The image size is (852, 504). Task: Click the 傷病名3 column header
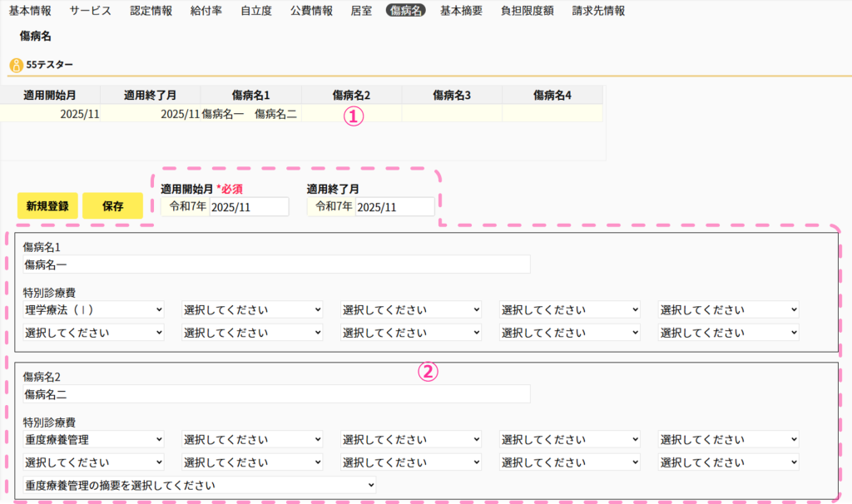[x=452, y=96]
